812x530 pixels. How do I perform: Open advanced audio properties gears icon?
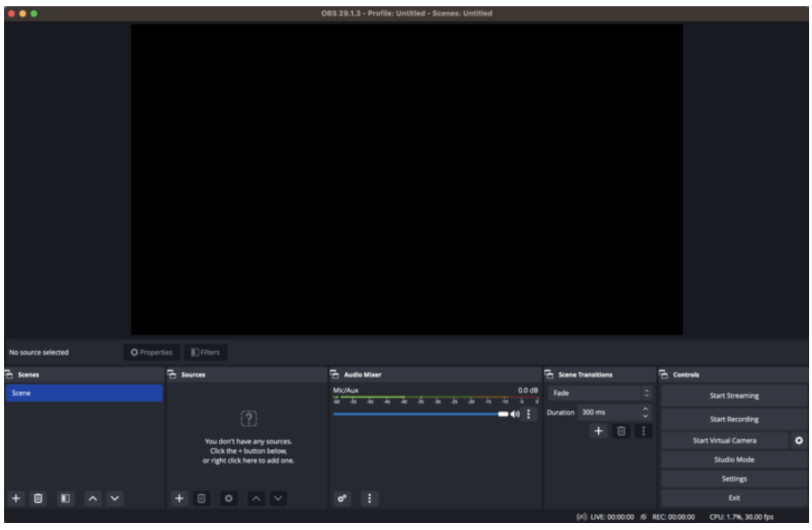(342, 498)
